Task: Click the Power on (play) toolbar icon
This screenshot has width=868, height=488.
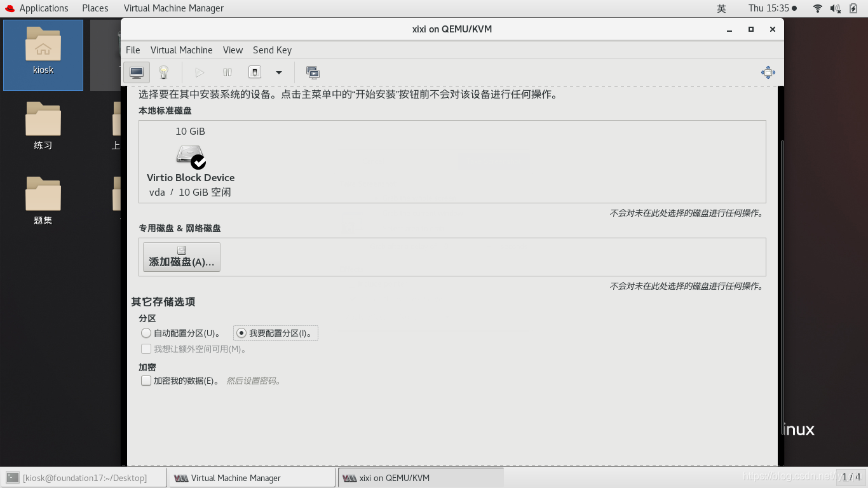Action: coord(200,72)
